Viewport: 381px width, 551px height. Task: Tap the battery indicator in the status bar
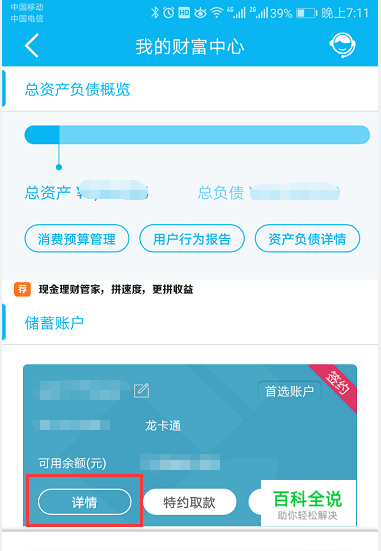pos(306,13)
